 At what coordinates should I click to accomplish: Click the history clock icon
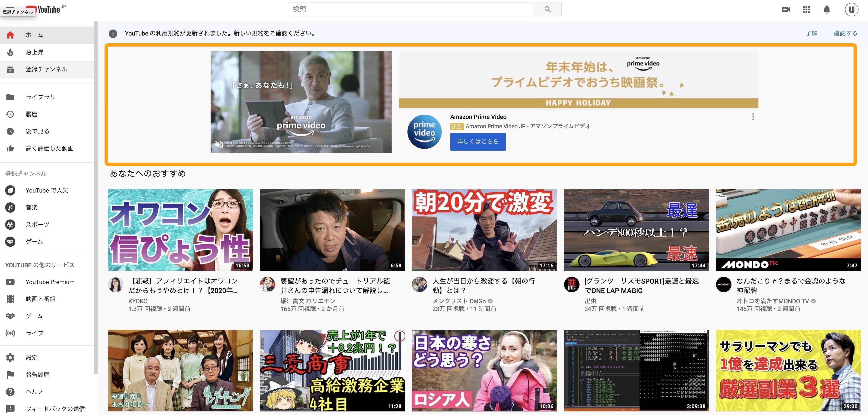(x=10, y=114)
